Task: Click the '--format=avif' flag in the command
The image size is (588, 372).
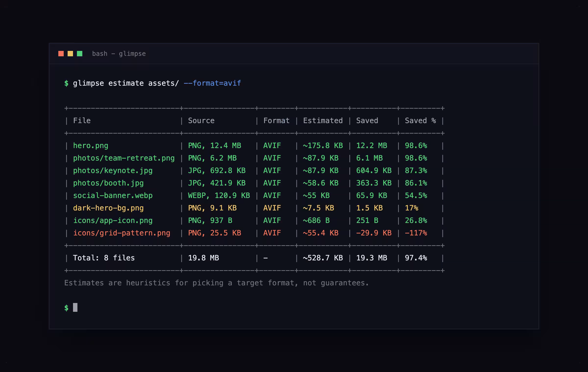Action: pyautogui.click(x=212, y=83)
